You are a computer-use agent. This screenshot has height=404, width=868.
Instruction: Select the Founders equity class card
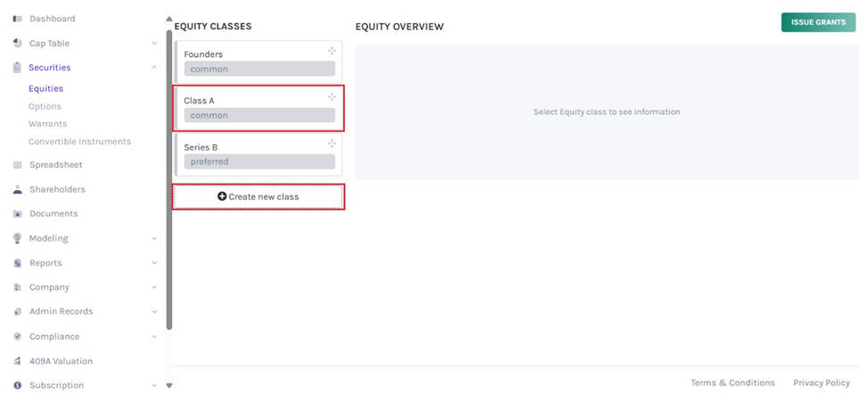click(258, 62)
